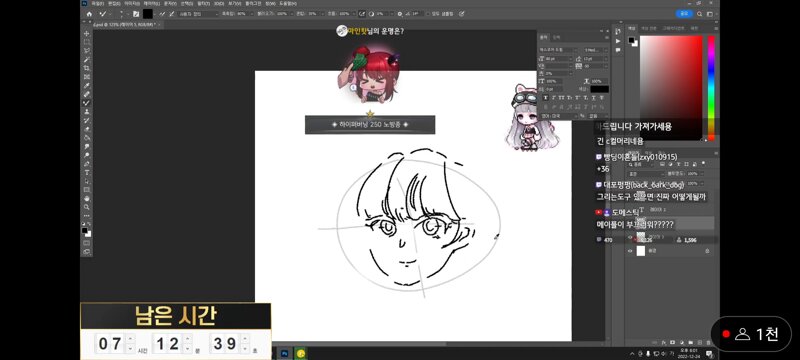Toggle visibility eye of the Background layer
Screen dimensions: 800x360
click(x=630, y=251)
